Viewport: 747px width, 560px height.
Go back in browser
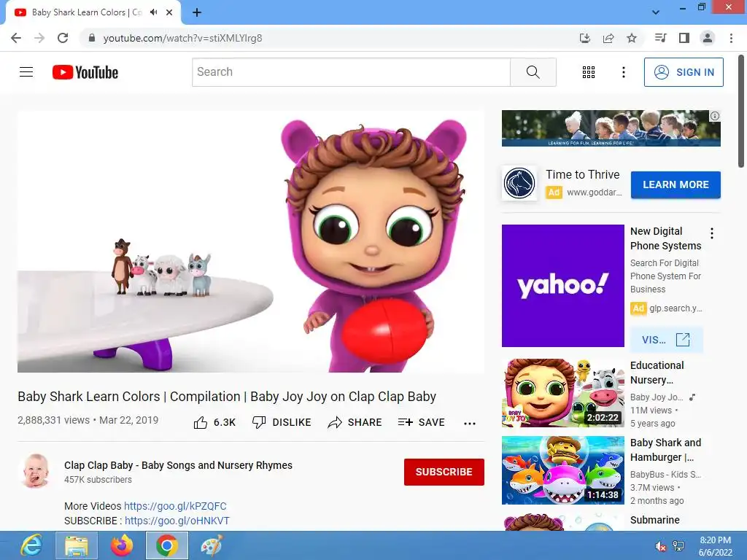click(16, 38)
